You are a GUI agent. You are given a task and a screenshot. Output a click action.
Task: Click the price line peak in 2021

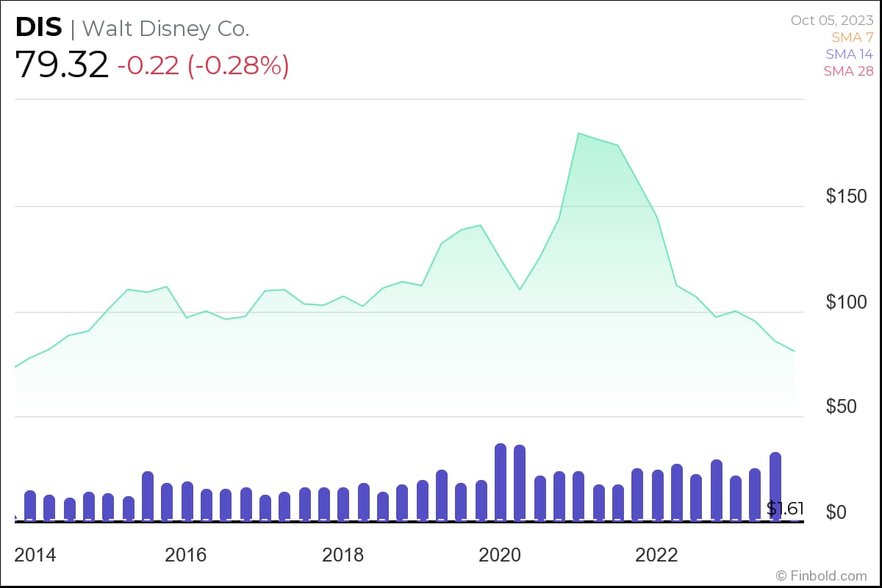pyautogui.click(x=579, y=134)
